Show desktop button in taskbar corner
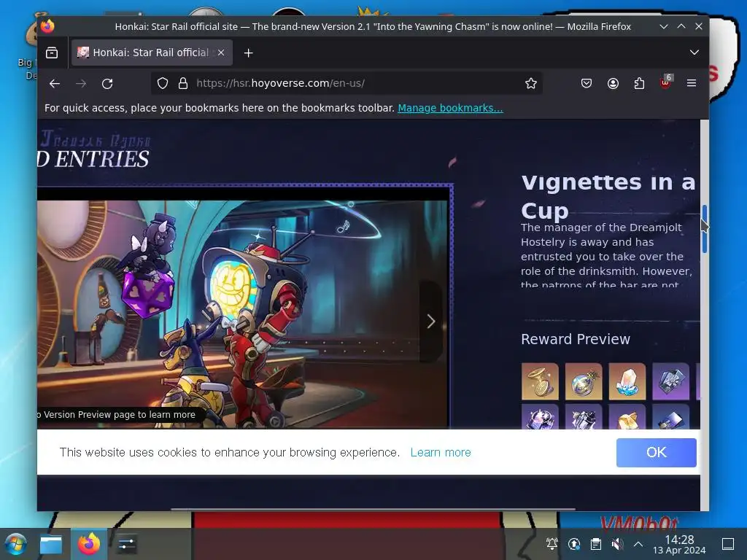747x560 pixels. point(728,544)
